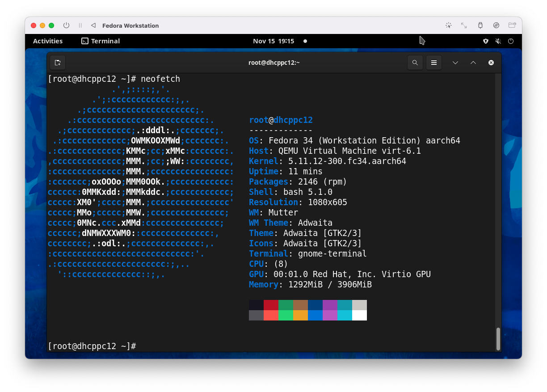The height and width of the screenshot is (392, 547).
Task: Open the terminal hamburger menu
Action: click(x=433, y=63)
